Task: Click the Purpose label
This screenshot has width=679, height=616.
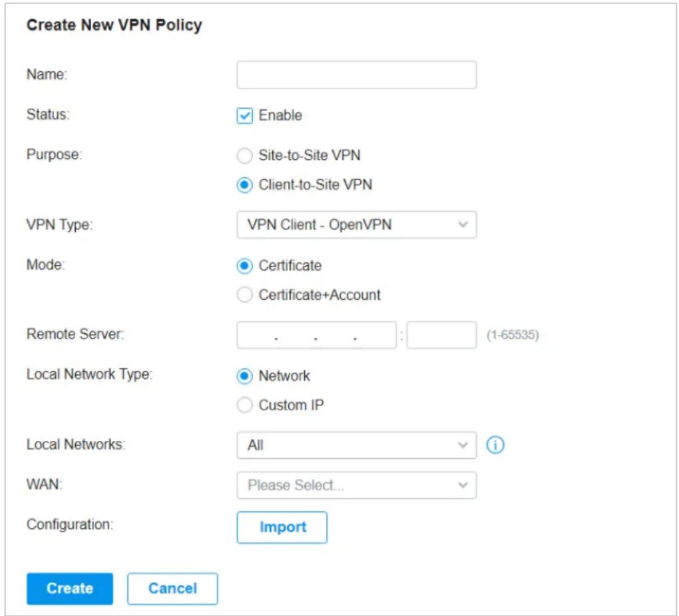Action: (x=54, y=154)
